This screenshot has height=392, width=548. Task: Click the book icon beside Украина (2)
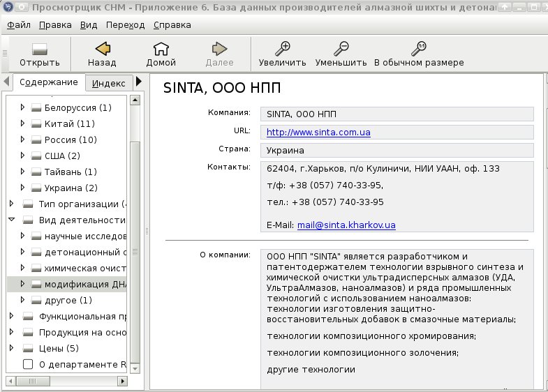36,188
